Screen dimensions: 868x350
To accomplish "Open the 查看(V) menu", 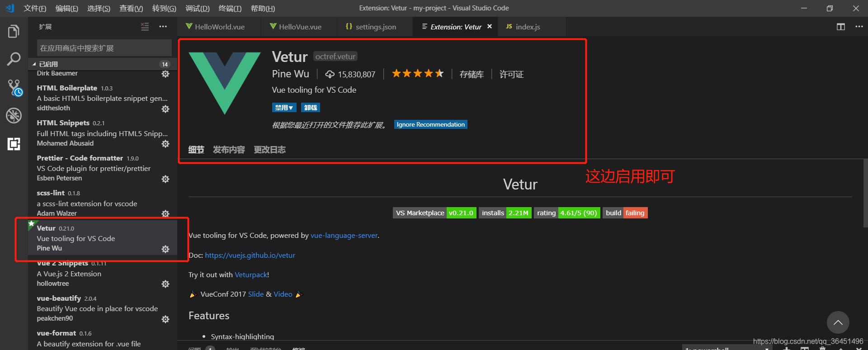I will click(x=131, y=8).
